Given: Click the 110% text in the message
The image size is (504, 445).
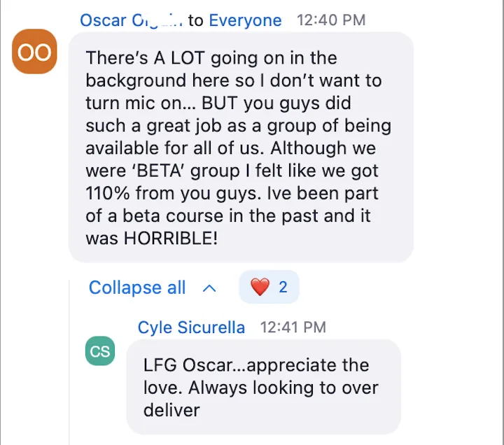Looking at the screenshot, I should tap(108, 193).
